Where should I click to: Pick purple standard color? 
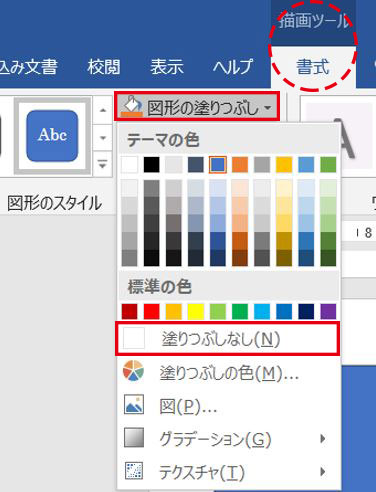click(328, 311)
